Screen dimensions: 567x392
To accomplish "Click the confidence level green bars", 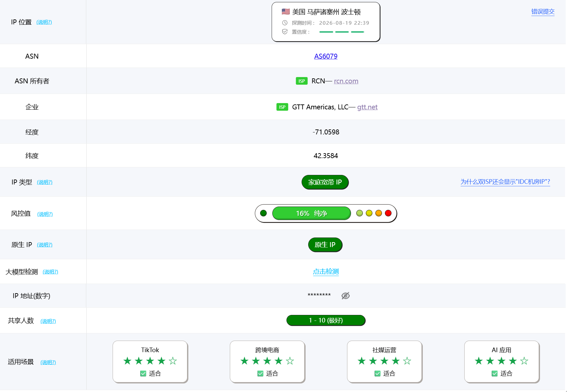I will click(x=342, y=32).
